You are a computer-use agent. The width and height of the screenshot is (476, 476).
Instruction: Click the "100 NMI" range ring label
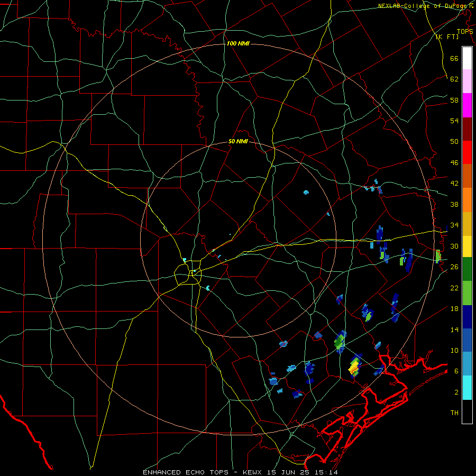click(238, 43)
